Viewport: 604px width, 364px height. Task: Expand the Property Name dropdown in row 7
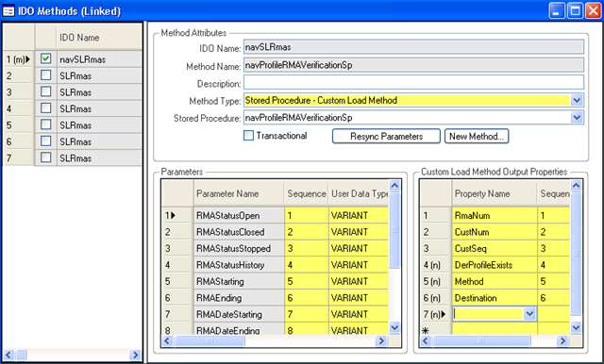point(529,314)
